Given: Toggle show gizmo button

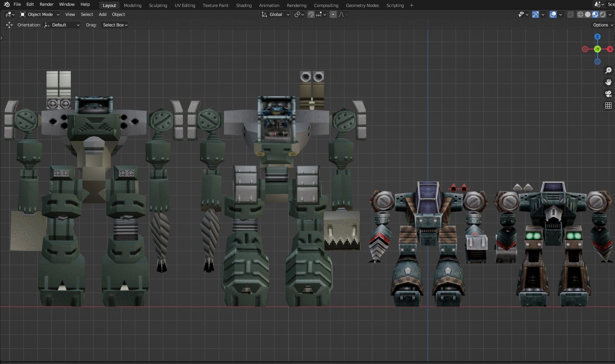Looking at the screenshot, I should click(536, 14).
